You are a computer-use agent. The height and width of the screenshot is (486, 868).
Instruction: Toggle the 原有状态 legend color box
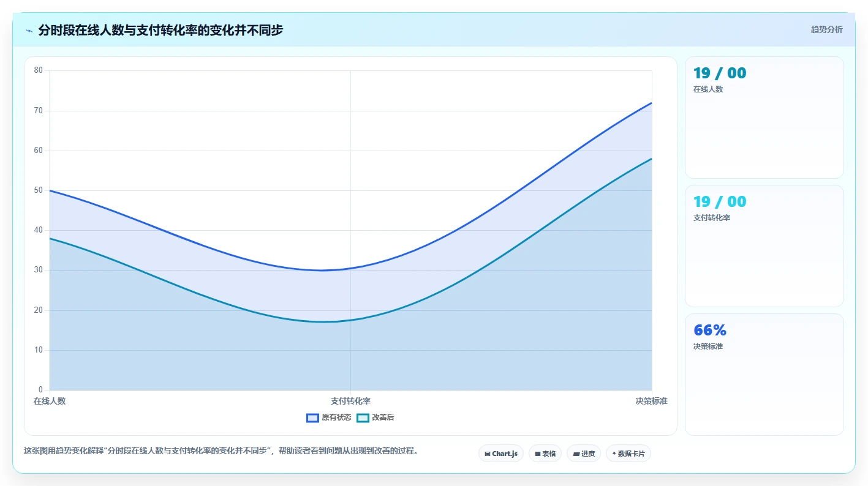pos(312,417)
